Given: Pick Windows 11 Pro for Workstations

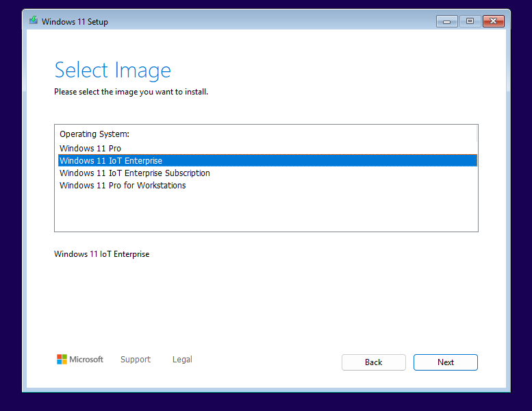Looking at the screenshot, I should (x=267, y=186).
